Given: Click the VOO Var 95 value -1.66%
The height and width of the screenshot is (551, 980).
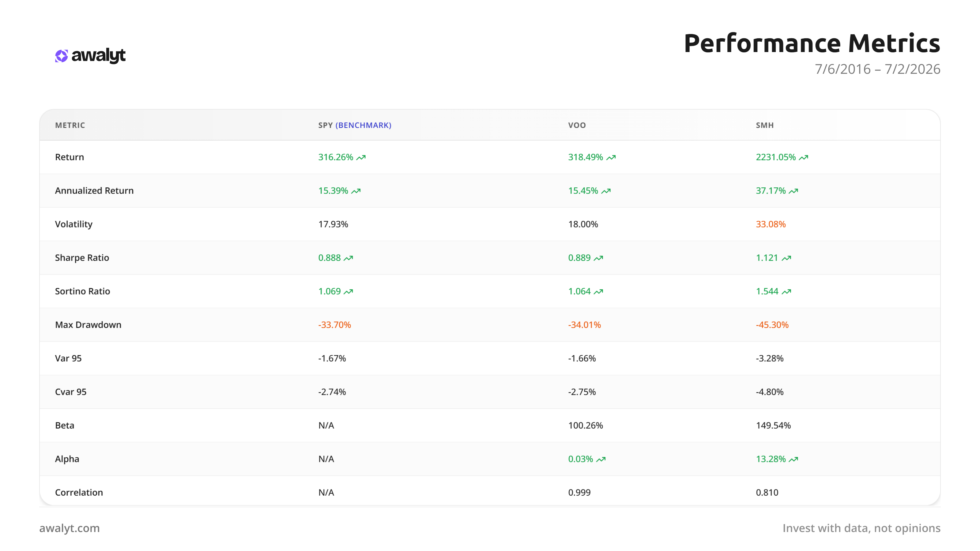Looking at the screenshot, I should pyautogui.click(x=582, y=358).
